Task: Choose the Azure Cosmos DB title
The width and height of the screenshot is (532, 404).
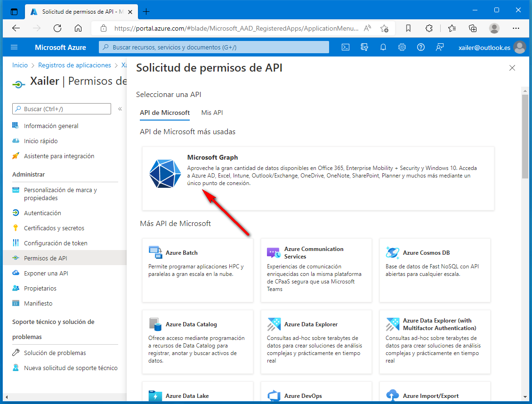Action: coord(426,253)
